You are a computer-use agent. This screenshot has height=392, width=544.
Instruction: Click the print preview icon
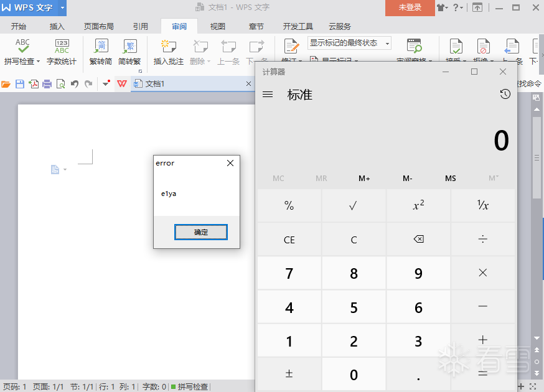[x=61, y=84]
